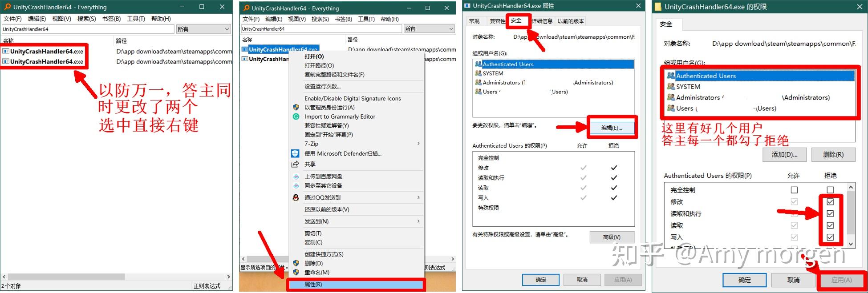Open the 所有 filter dropdown in second Everything window
Screen dimensions: 868x293
pos(430,28)
